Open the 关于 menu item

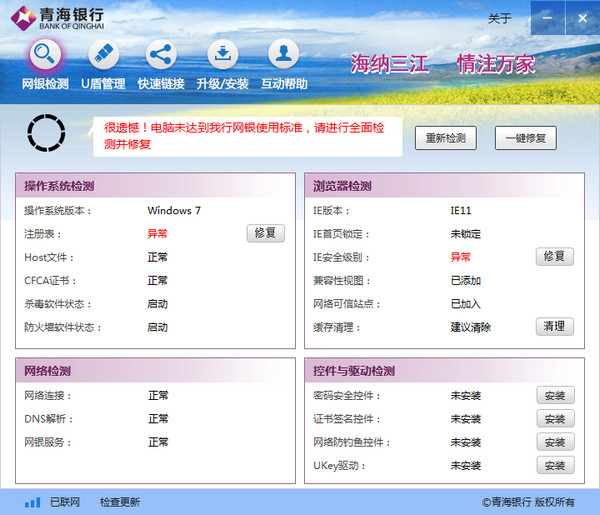(x=499, y=18)
